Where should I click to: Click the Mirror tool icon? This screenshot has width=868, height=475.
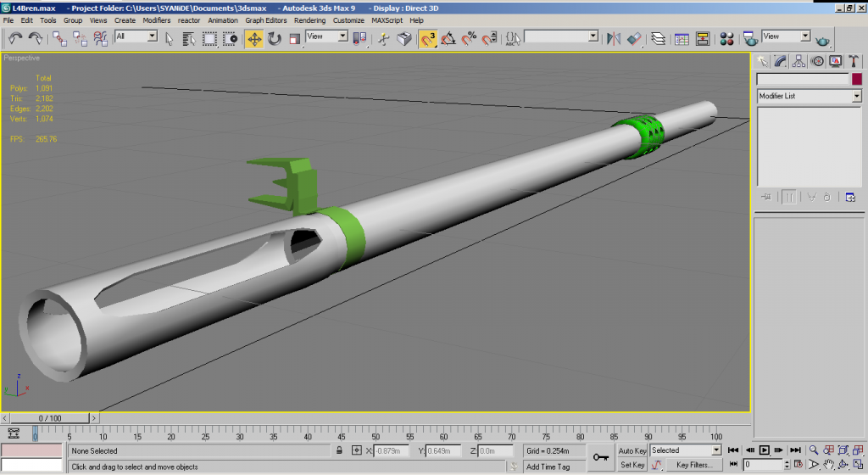[614, 38]
